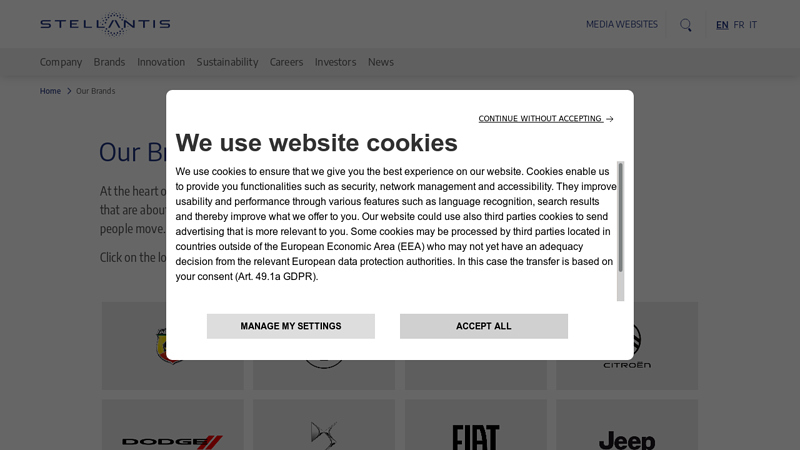Image resolution: width=800 pixels, height=450 pixels.
Task: Open the Citroën brand tile
Action: pyautogui.click(x=627, y=345)
